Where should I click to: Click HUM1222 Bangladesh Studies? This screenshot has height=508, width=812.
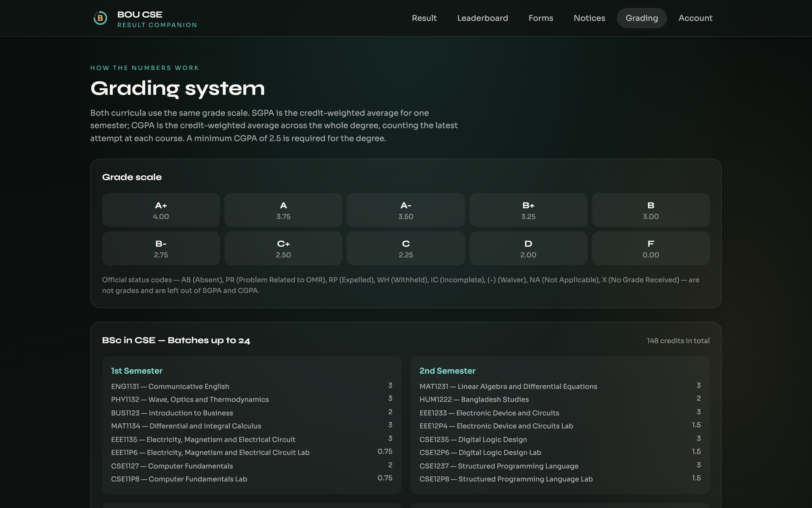click(x=560, y=399)
